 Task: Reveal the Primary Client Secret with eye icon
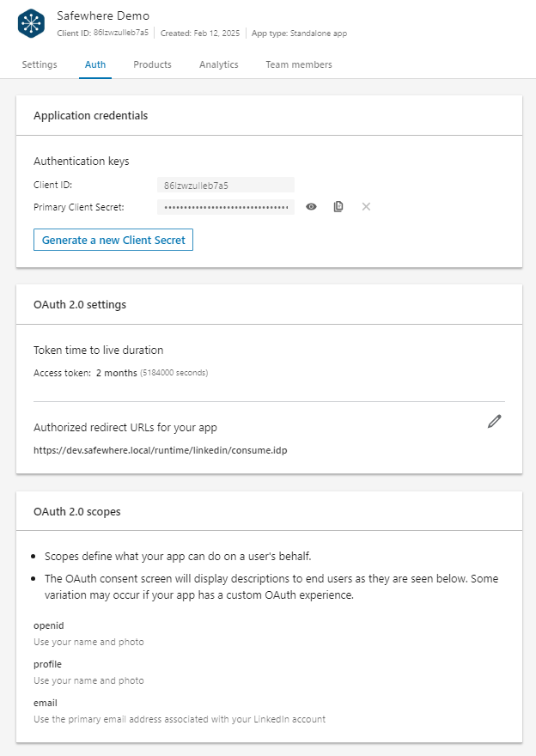point(312,207)
